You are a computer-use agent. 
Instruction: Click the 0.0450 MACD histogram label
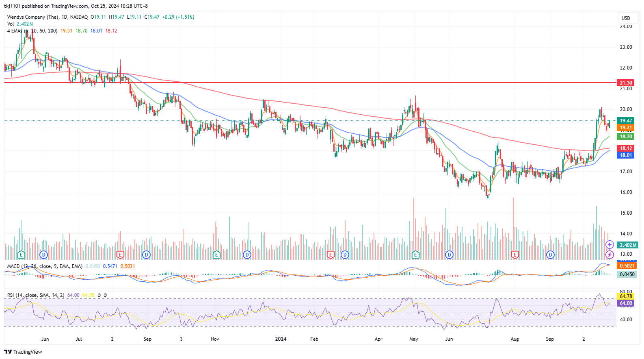coord(627,274)
